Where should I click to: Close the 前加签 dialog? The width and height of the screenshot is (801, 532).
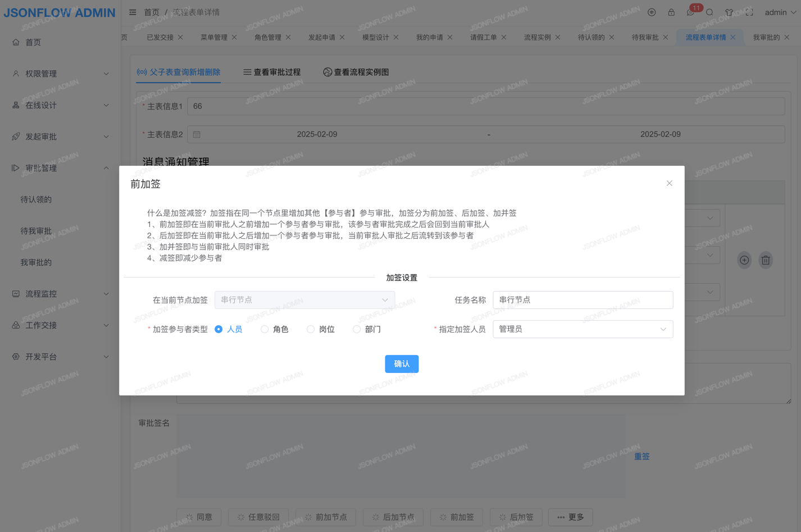[669, 183]
